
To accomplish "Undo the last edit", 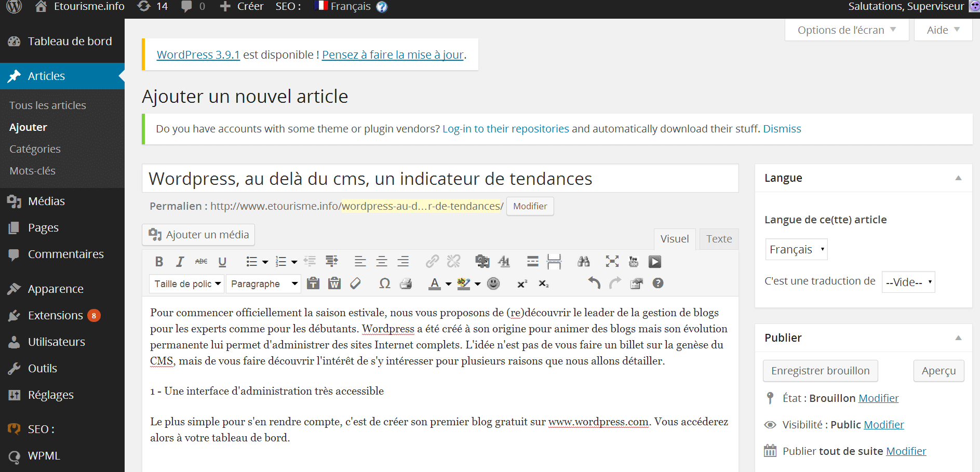I will (594, 283).
